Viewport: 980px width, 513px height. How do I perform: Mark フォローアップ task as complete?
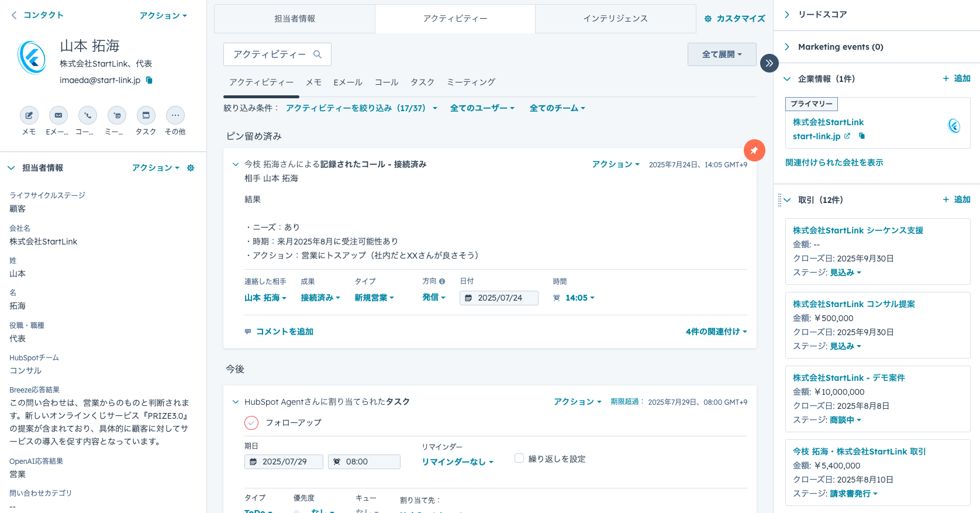(251, 422)
